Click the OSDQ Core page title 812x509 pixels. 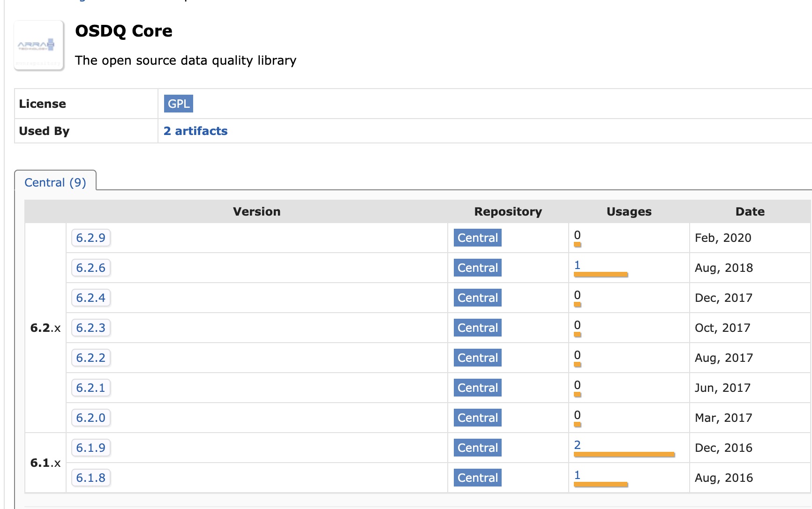[124, 31]
